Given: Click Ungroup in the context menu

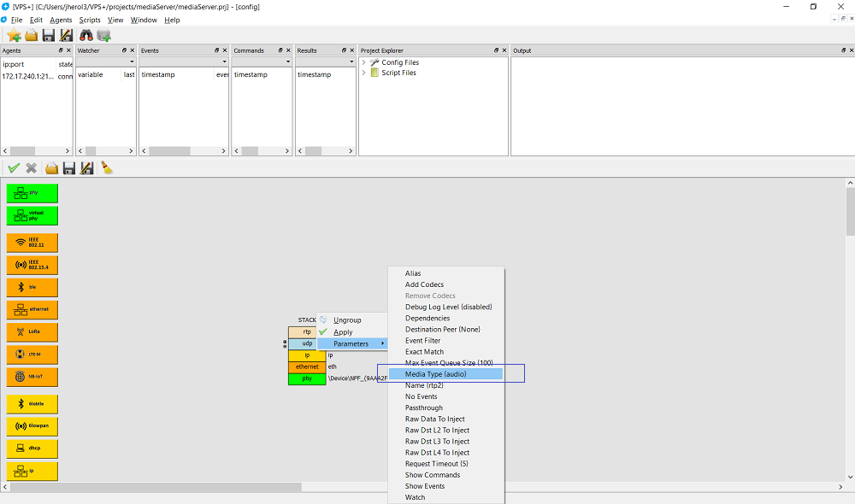Looking at the screenshot, I should pos(347,320).
